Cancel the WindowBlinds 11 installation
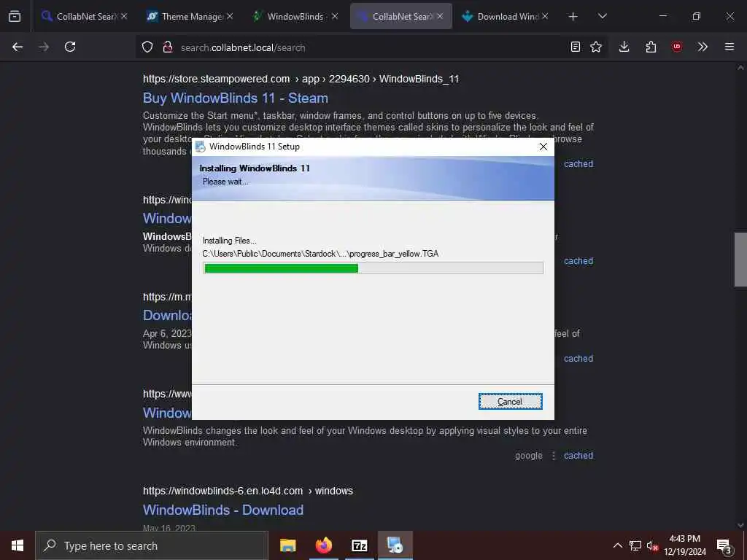 tap(510, 402)
